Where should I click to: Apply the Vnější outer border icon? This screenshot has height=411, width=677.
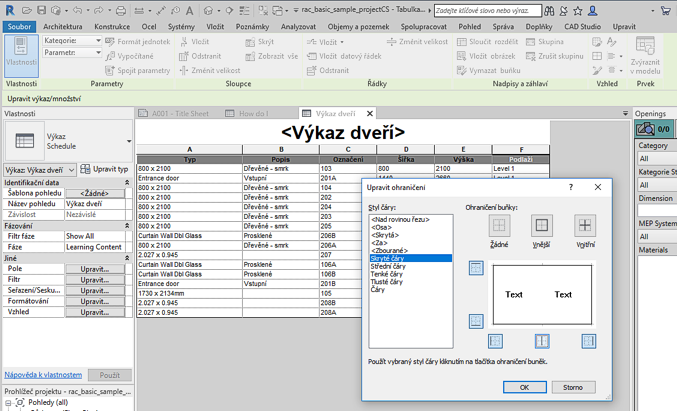[541, 225]
